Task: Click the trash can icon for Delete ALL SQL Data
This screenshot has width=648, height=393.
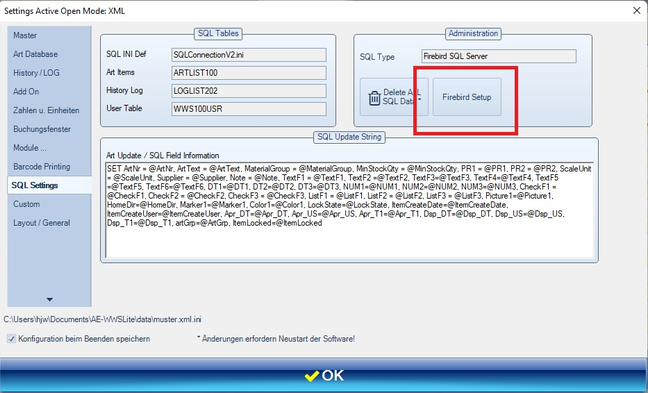Action: tap(374, 98)
